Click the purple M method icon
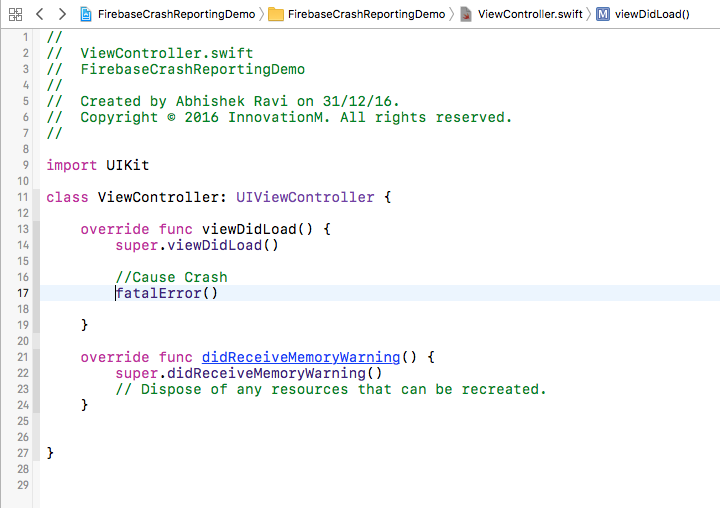This screenshot has height=508, width=720. 602,14
